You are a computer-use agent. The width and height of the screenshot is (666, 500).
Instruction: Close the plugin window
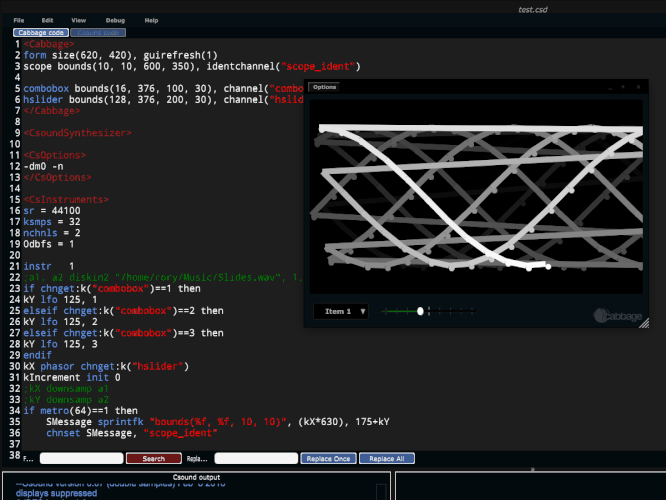tap(638, 87)
